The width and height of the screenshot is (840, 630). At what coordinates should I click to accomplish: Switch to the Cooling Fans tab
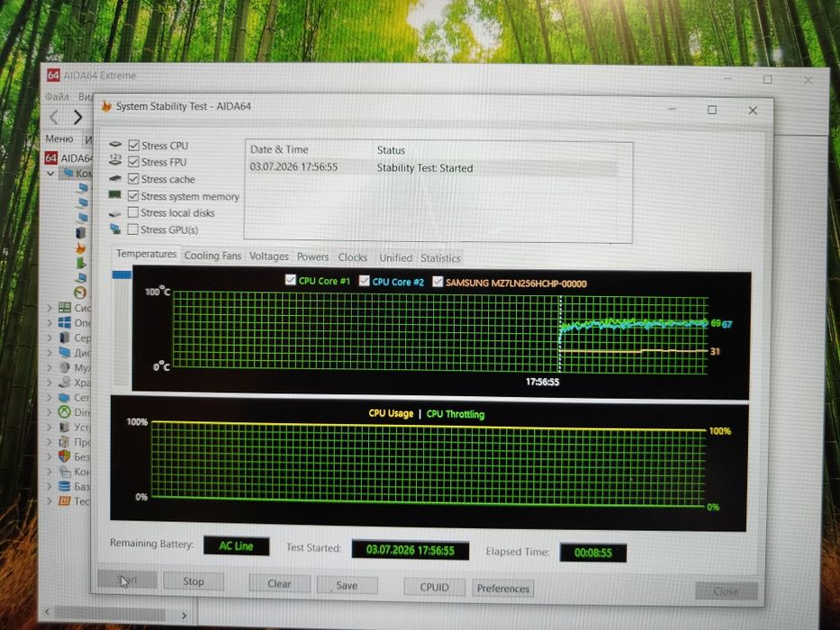tap(212, 256)
